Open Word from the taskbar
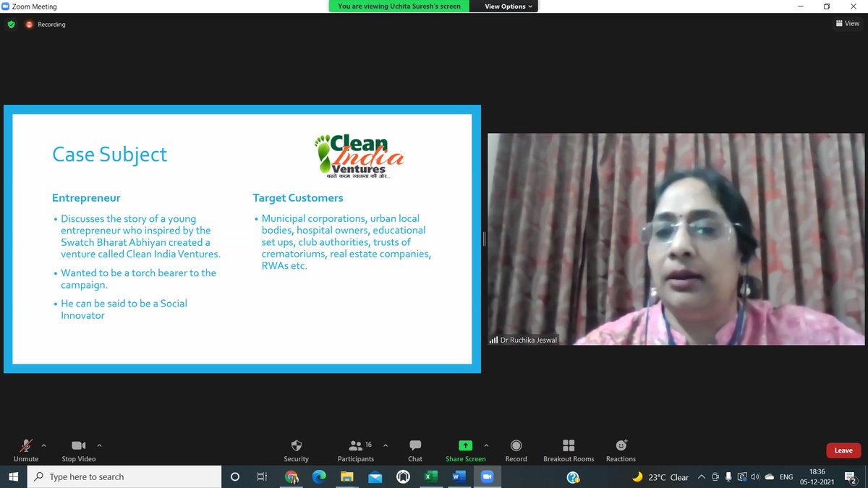 pos(459,476)
